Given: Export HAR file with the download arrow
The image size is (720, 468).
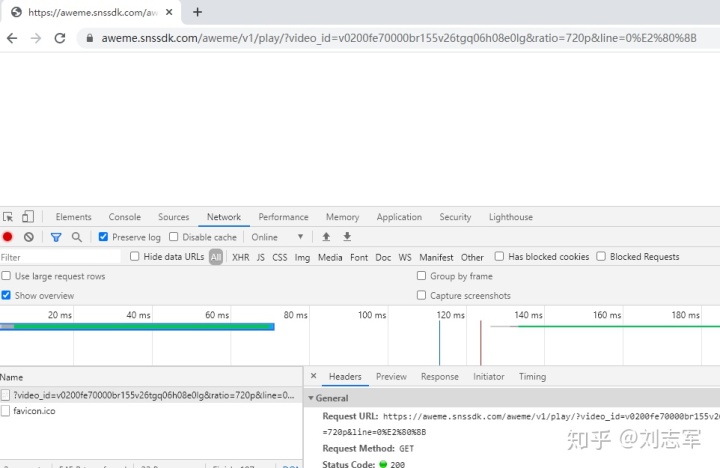Looking at the screenshot, I should coord(347,237).
